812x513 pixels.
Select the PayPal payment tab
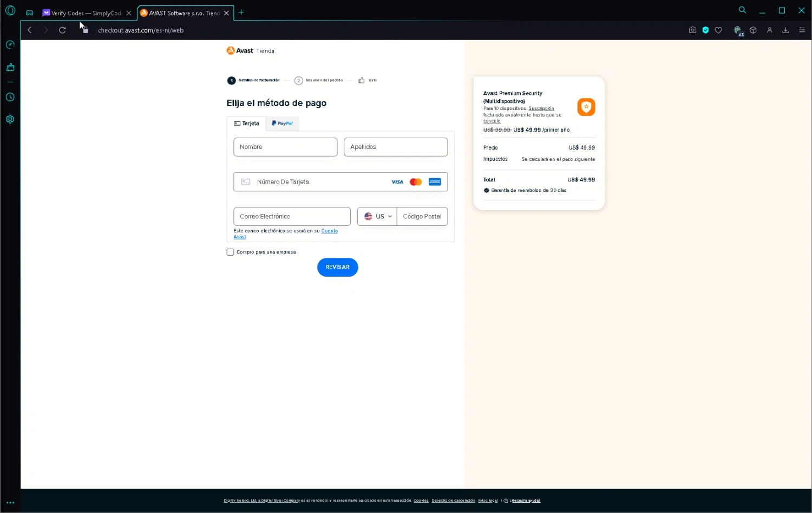pos(283,124)
